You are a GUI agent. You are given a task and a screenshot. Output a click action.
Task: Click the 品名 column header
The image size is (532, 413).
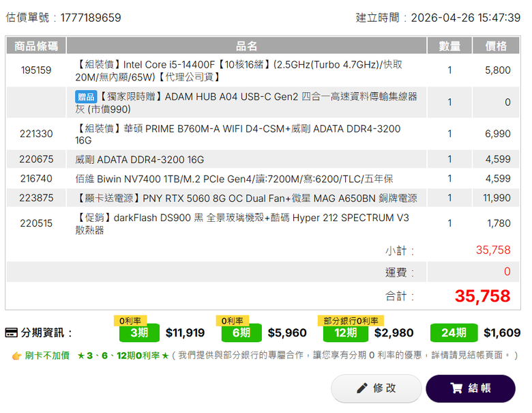pos(246,46)
